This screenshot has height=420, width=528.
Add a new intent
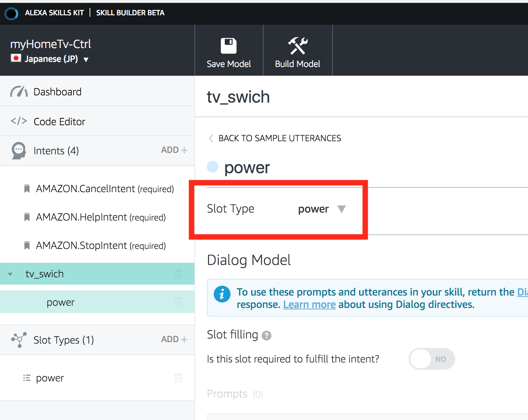click(x=174, y=150)
